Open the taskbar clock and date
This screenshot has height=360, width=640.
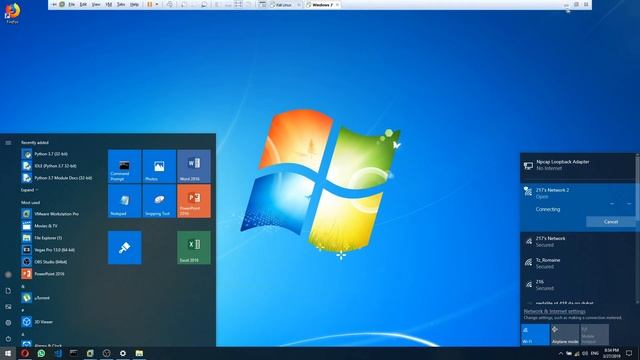(x=611, y=353)
